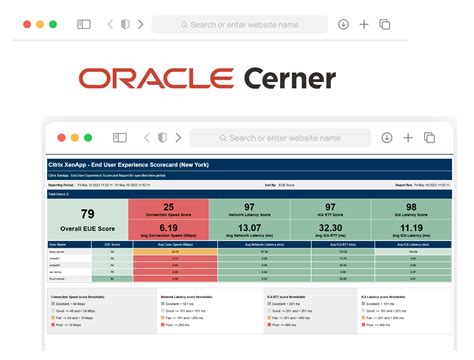
Task: Click the red Poor swatch in the Connection Speed legend
Action: pos(53,324)
